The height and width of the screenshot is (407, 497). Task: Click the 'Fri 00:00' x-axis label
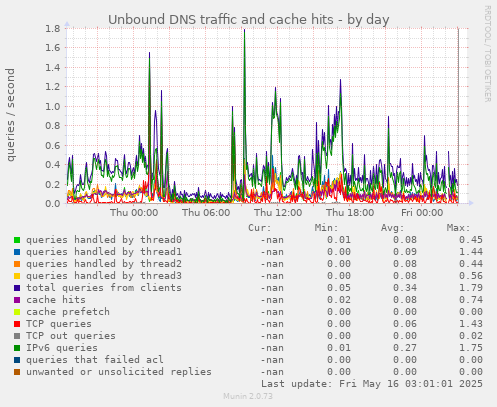tap(422, 213)
